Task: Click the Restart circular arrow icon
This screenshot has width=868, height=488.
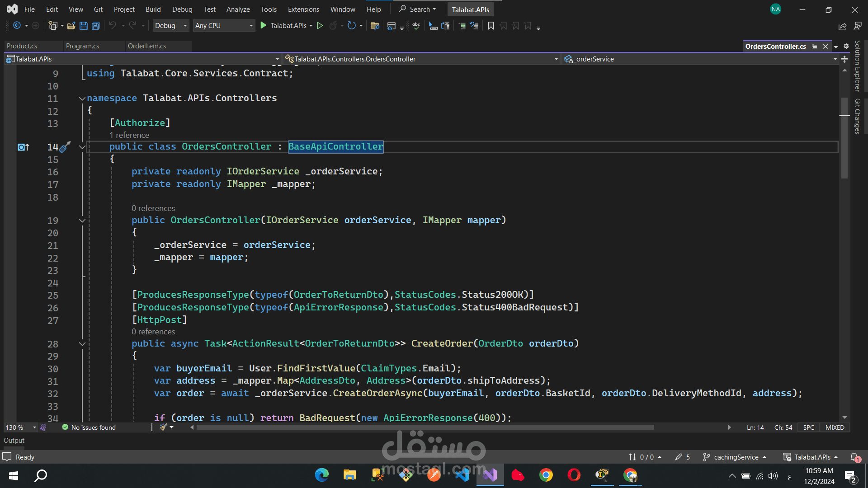Action: pyautogui.click(x=352, y=26)
